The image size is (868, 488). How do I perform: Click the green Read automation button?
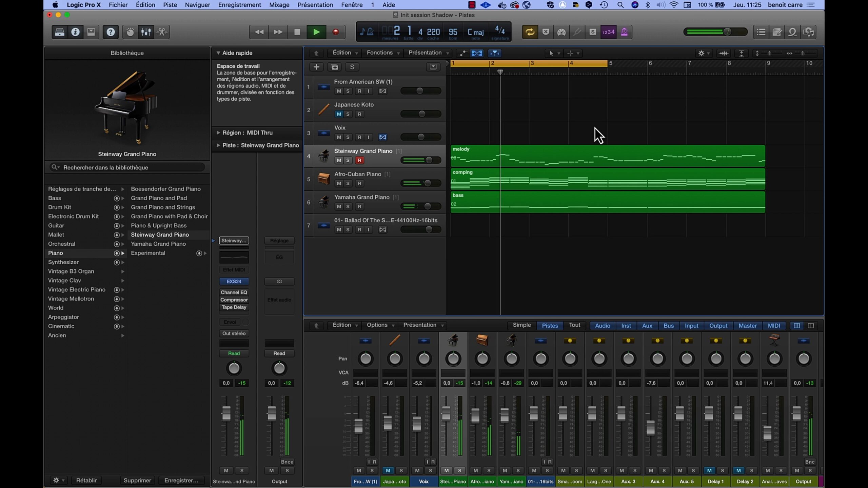[x=234, y=353]
